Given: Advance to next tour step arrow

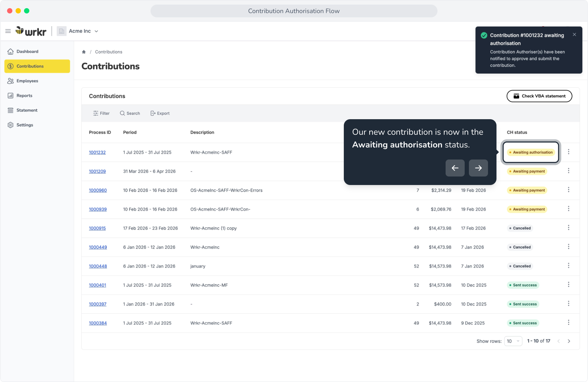Looking at the screenshot, I should 478,168.
